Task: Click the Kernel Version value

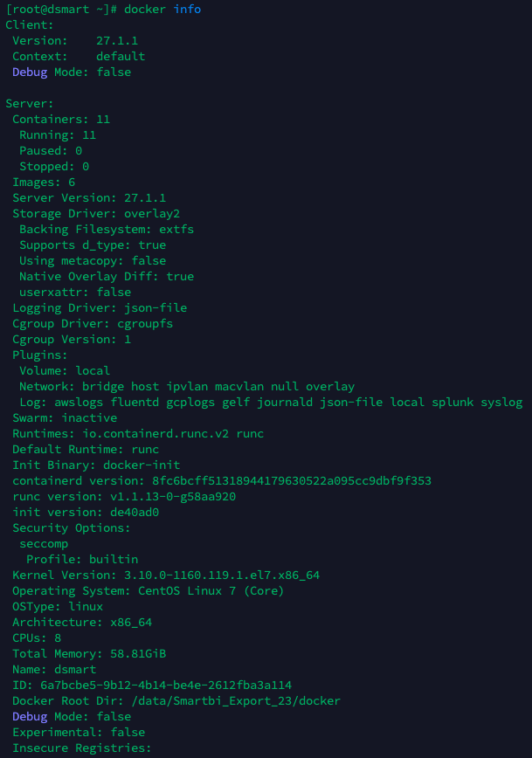Action: point(222,575)
